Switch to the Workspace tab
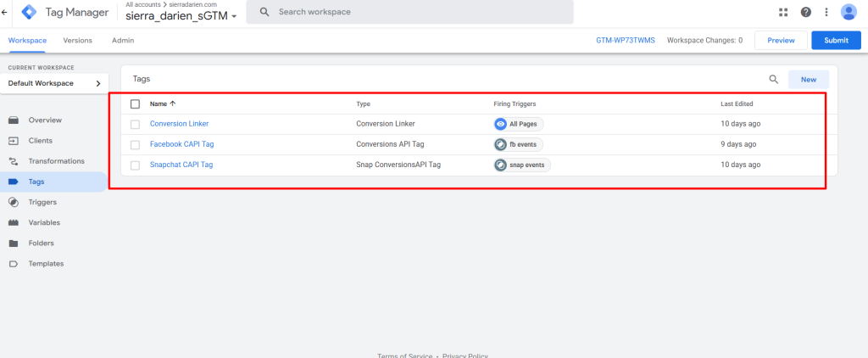Image resolution: width=868 pixels, height=358 pixels. pyautogui.click(x=27, y=41)
